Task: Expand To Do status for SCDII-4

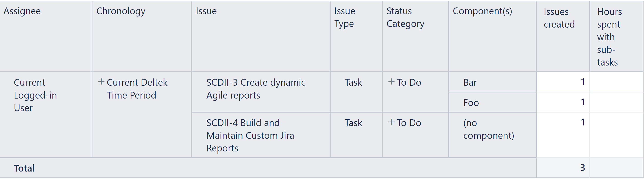Action: click(x=391, y=122)
